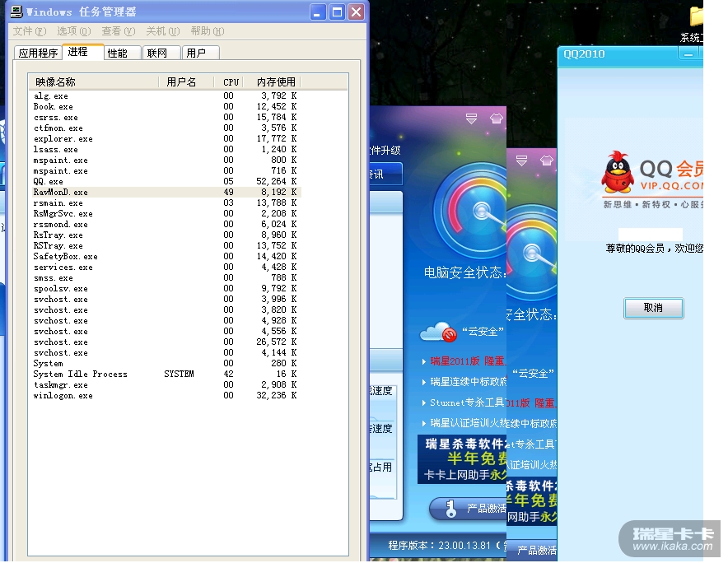Click the 产品激活 button in the back Rising window

[468, 508]
